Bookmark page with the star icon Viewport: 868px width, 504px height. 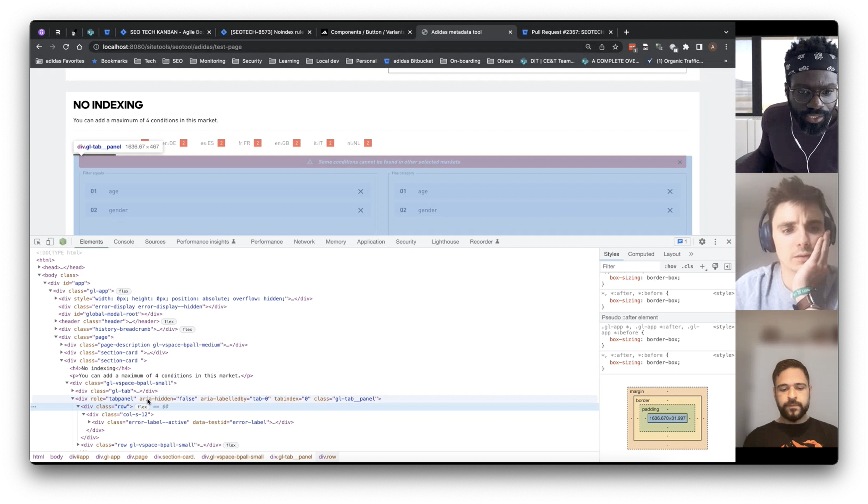(615, 47)
